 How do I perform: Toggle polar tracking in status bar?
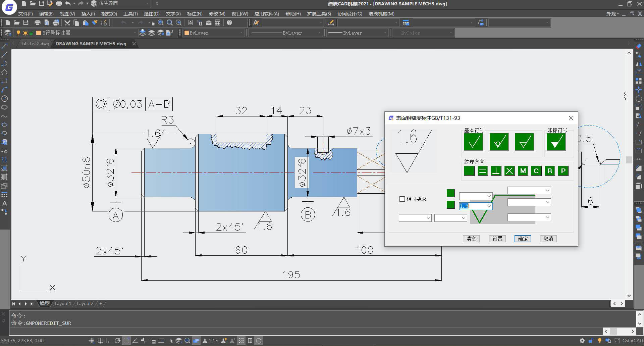coord(117,341)
